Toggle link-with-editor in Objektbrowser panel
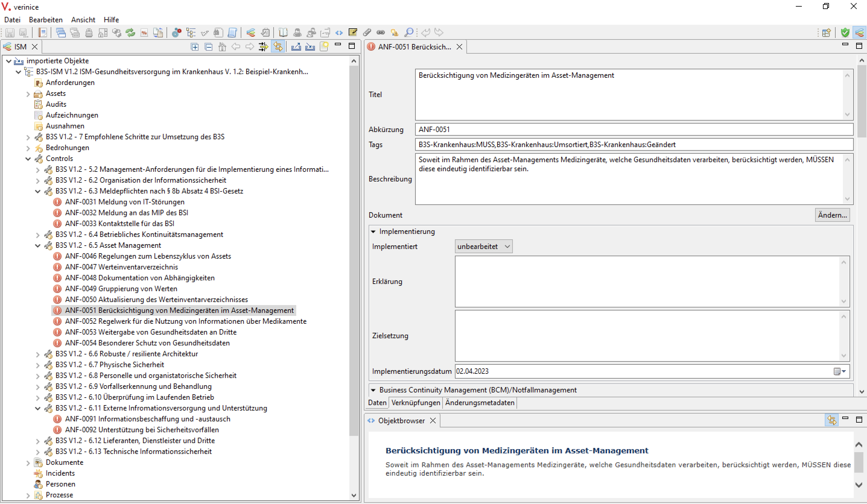This screenshot has height=504, width=867. pyautogui.click(x=832, y=420)
